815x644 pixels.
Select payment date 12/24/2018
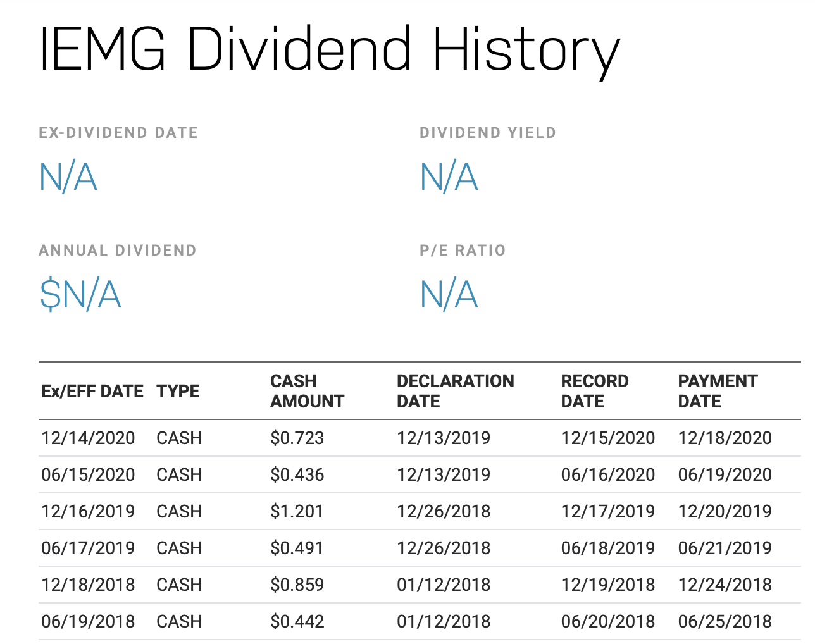click(x=725, y=585)
